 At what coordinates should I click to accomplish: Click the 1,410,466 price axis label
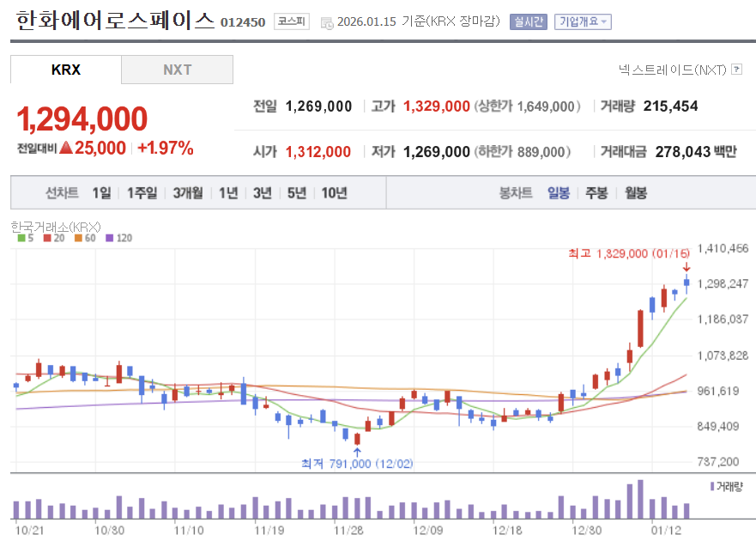723,248
